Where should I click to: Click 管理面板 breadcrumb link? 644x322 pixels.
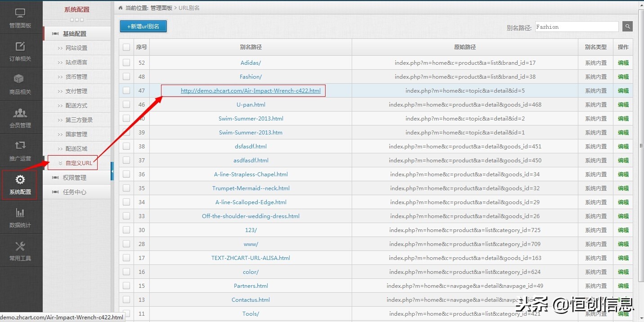[x=161, y=8]
